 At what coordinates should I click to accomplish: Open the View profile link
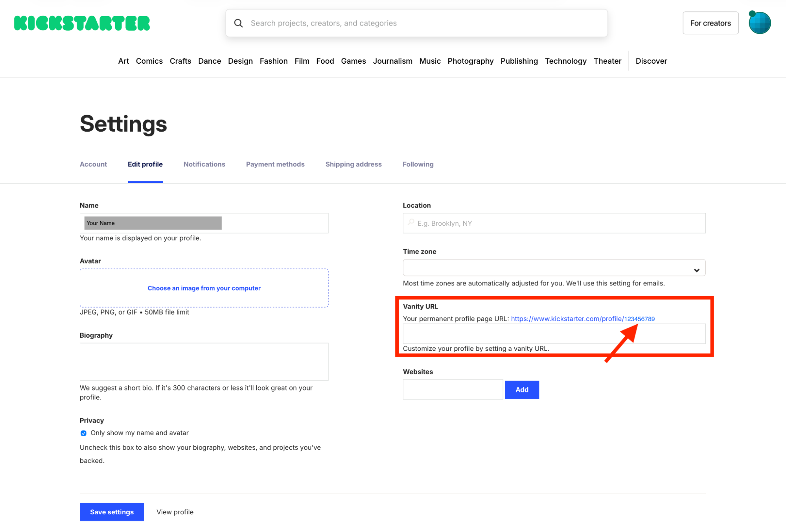(175, 512)
